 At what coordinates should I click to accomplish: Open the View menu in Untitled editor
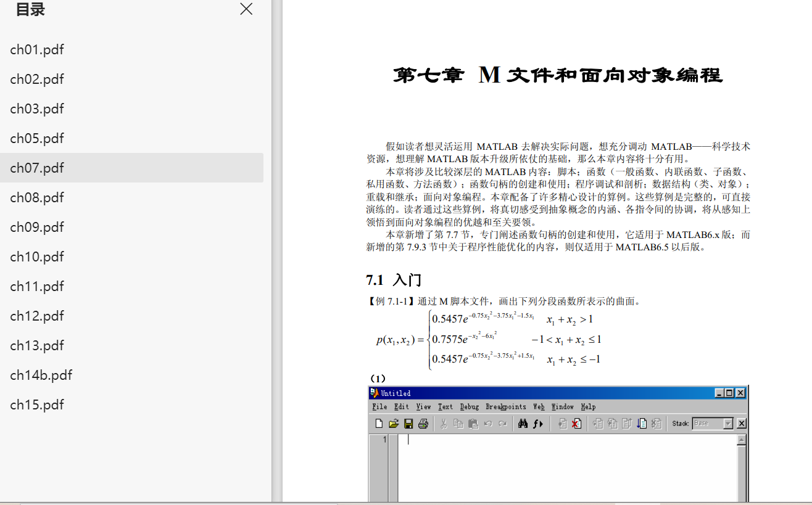(x=423, y=407)
